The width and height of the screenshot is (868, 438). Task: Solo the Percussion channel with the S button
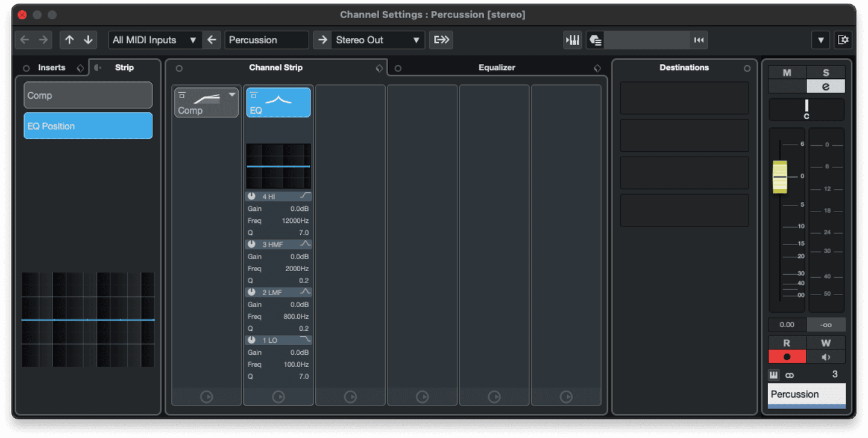click(826, 72)
